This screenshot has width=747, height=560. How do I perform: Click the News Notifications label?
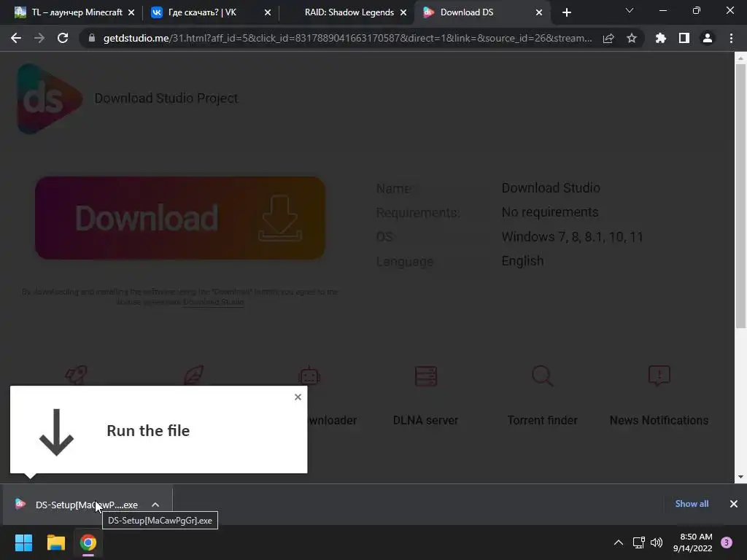[x=659, y=421]
